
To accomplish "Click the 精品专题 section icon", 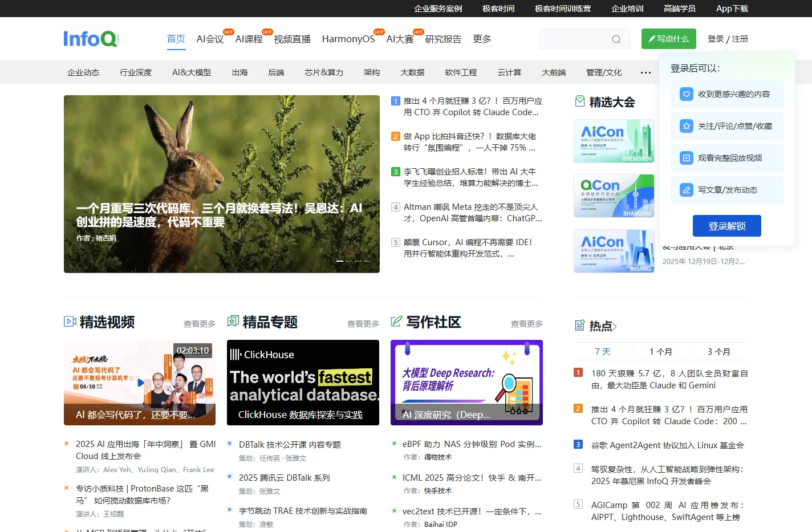I will [233, 322].
